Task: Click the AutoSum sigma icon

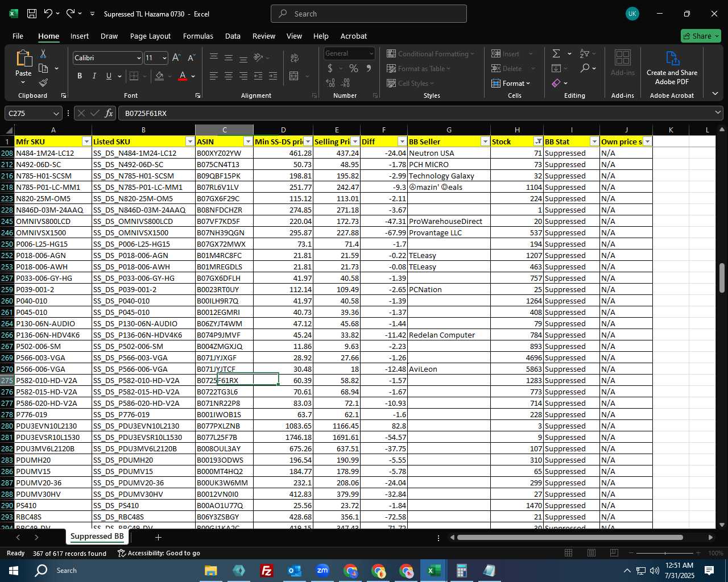Action: coord(556,53)
